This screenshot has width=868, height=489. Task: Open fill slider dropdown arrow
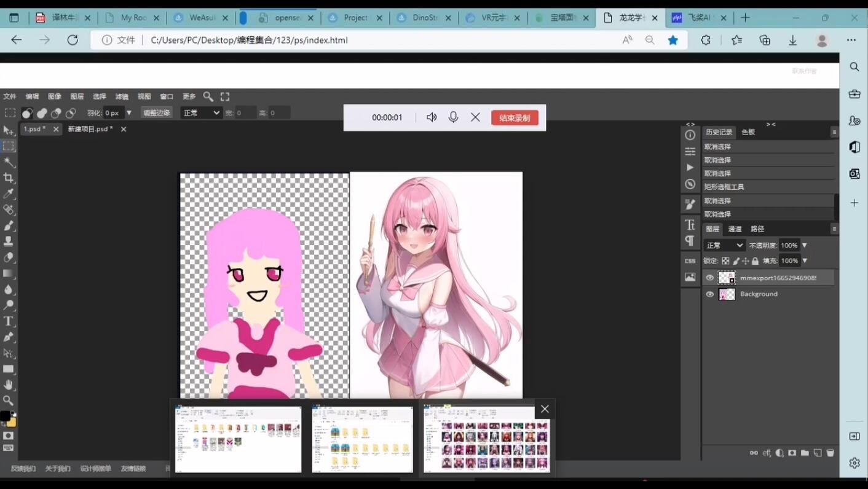pos(804,261)
